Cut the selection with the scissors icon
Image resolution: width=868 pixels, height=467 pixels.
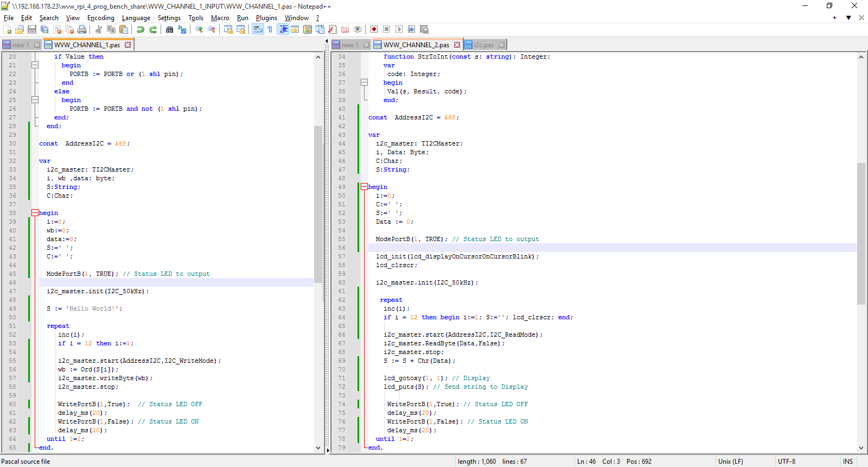point(99,29)
